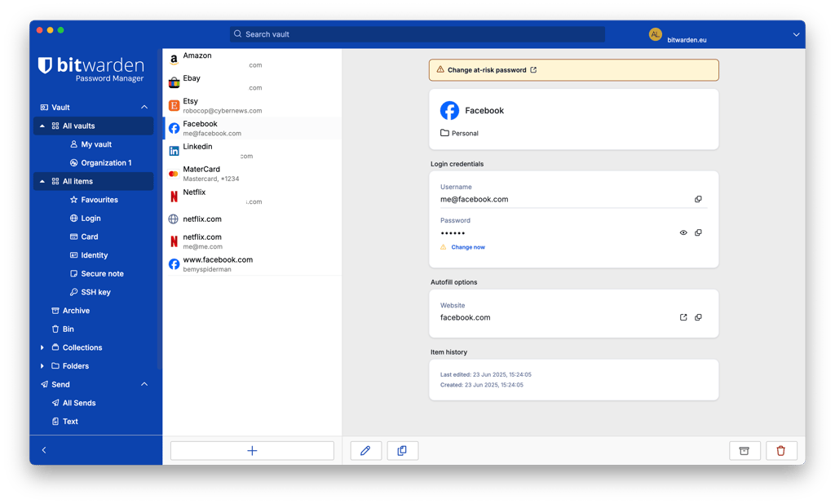Collapse the Vault section chevron
The width and height of the screenshot is (835, 504).
[x=144, y=107]
